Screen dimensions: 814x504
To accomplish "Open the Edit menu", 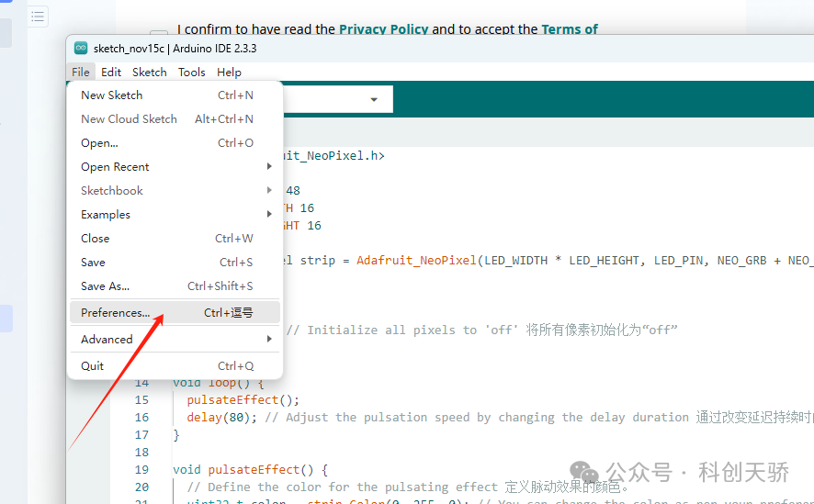I will coord(111,72).
